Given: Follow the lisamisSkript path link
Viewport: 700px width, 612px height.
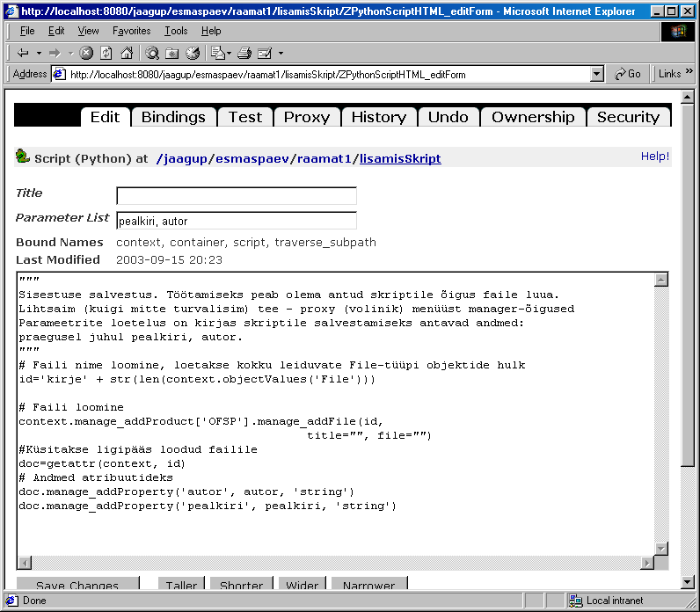Looking at the screenshot, I should [400, 159].
